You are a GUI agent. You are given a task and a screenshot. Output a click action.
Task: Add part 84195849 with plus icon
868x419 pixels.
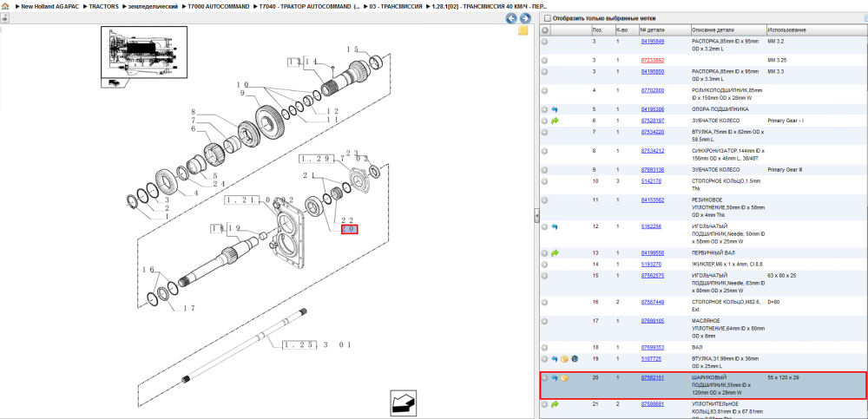[545, 42]
